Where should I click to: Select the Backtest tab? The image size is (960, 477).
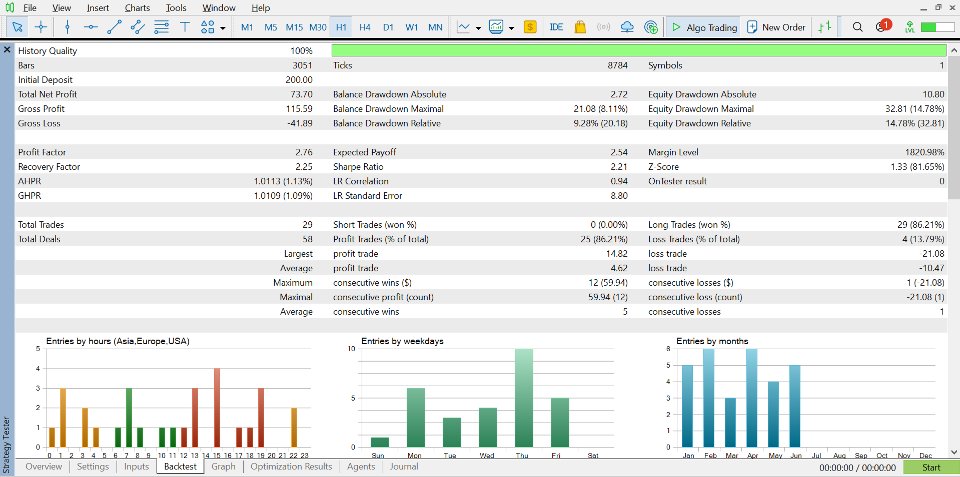point(181,467)
